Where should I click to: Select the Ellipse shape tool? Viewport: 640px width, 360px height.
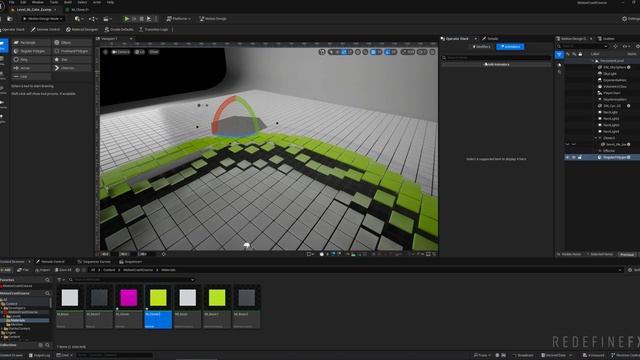(72, 42)
